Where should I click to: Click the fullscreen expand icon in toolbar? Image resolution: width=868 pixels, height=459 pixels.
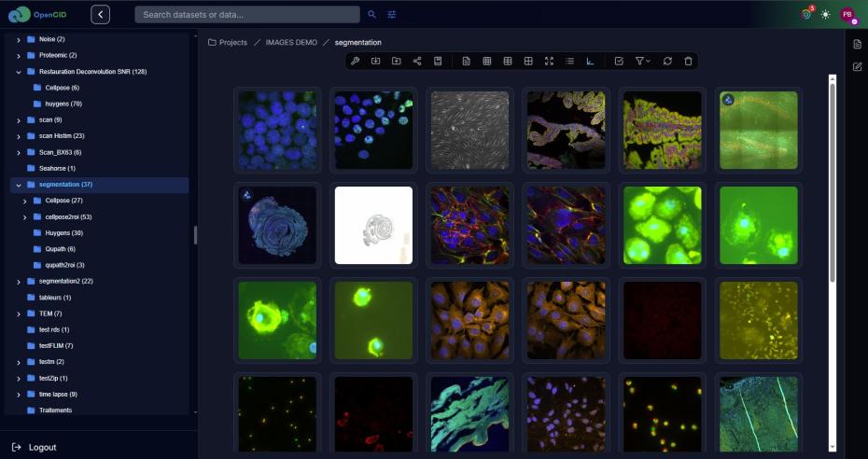click(549, 61)
